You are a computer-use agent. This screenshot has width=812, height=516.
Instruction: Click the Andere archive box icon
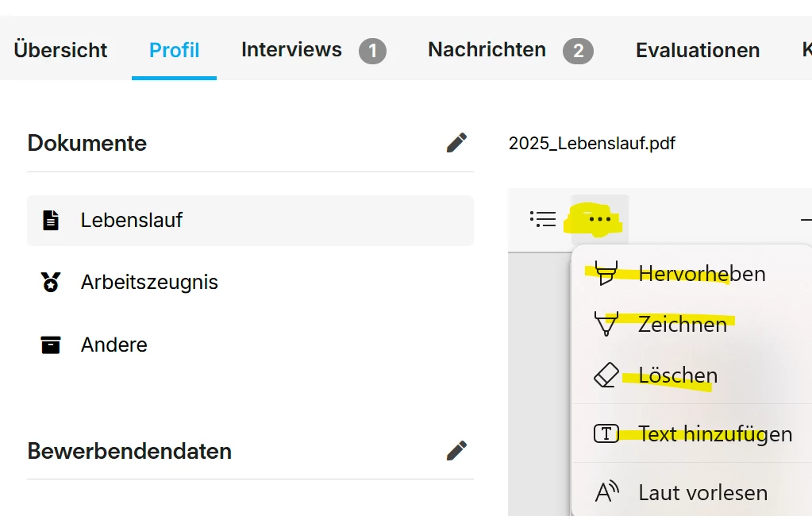pyautogui.click(x=51, y=345)
